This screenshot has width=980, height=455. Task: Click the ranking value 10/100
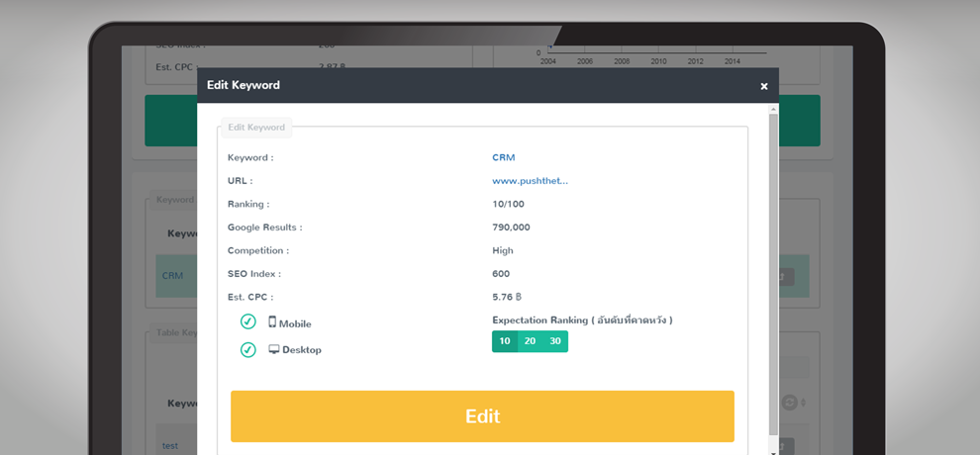click(508, 204)
